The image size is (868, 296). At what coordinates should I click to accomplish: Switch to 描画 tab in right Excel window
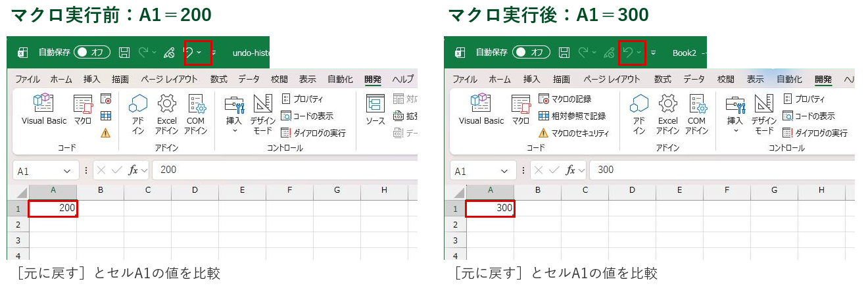(562, 79)
